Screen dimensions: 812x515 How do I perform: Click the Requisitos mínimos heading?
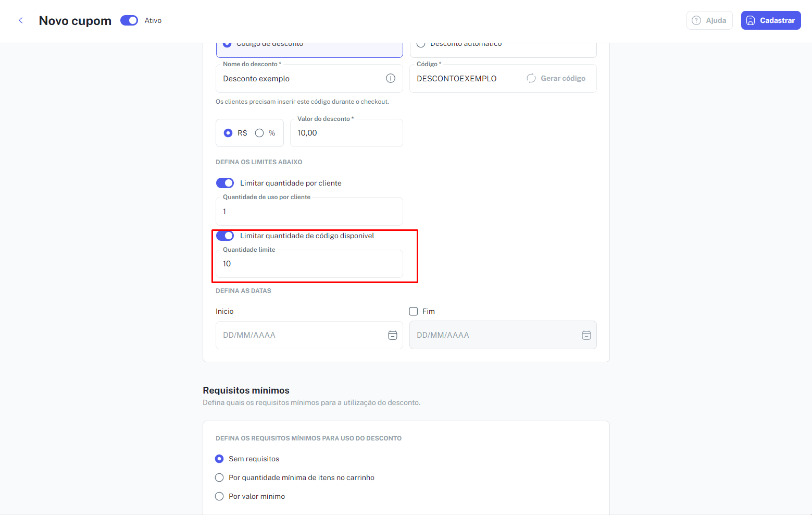click(x=246, y=390)
